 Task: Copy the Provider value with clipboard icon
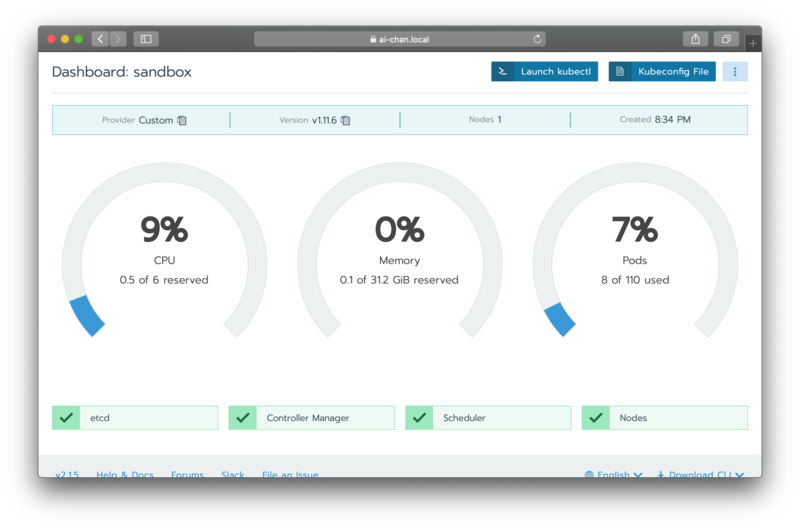tap(182, 120)
